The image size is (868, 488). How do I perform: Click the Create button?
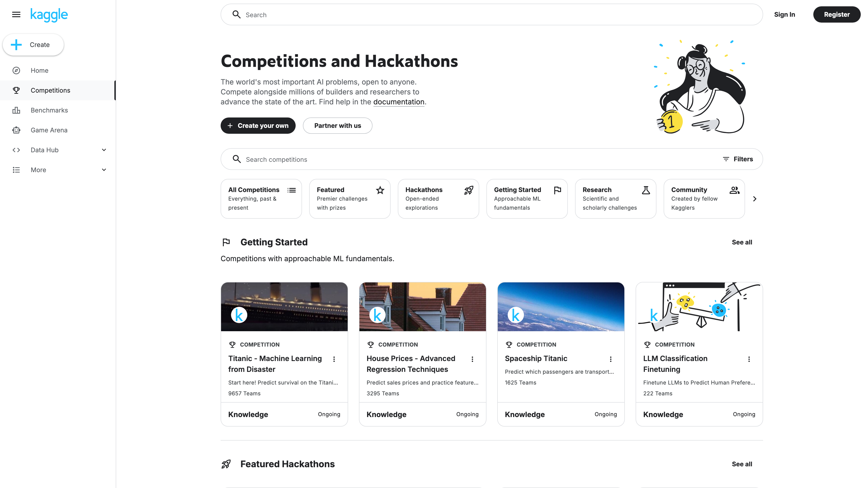(x=33, y=45)
